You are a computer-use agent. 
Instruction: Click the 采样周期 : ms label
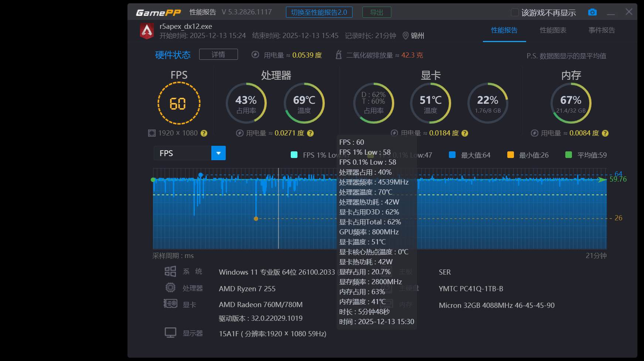tap(173, 255)
